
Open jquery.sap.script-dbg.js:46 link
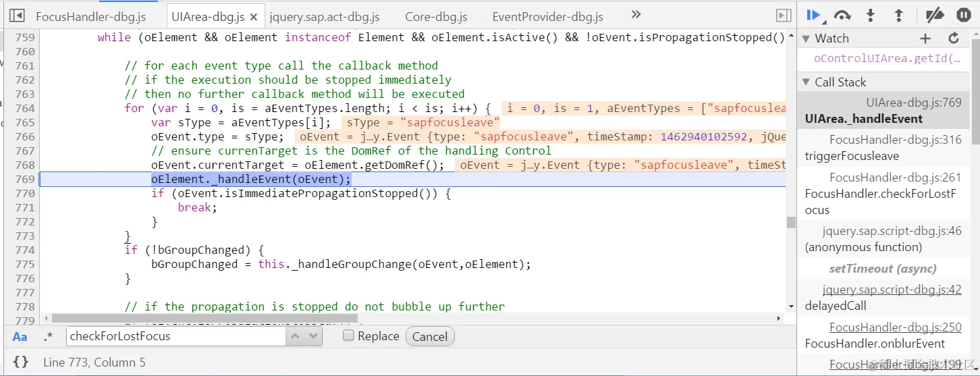pyautogui.click(x=892, y=231)
